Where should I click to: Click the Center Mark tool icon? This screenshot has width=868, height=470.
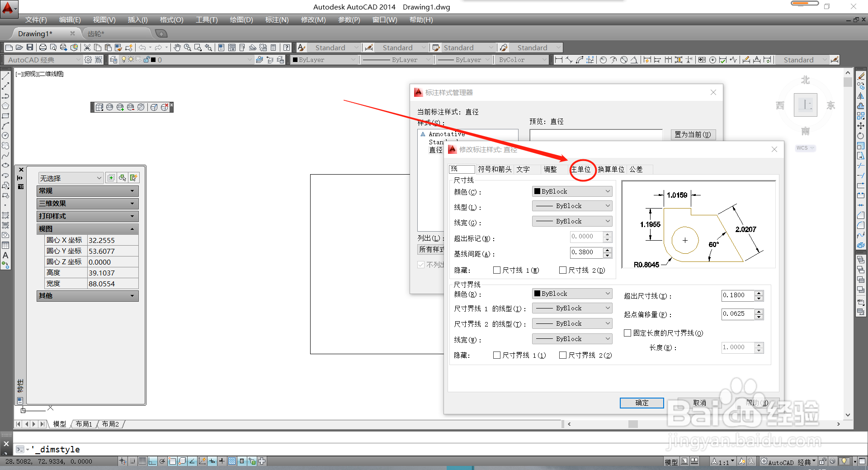tap(712, 60)
